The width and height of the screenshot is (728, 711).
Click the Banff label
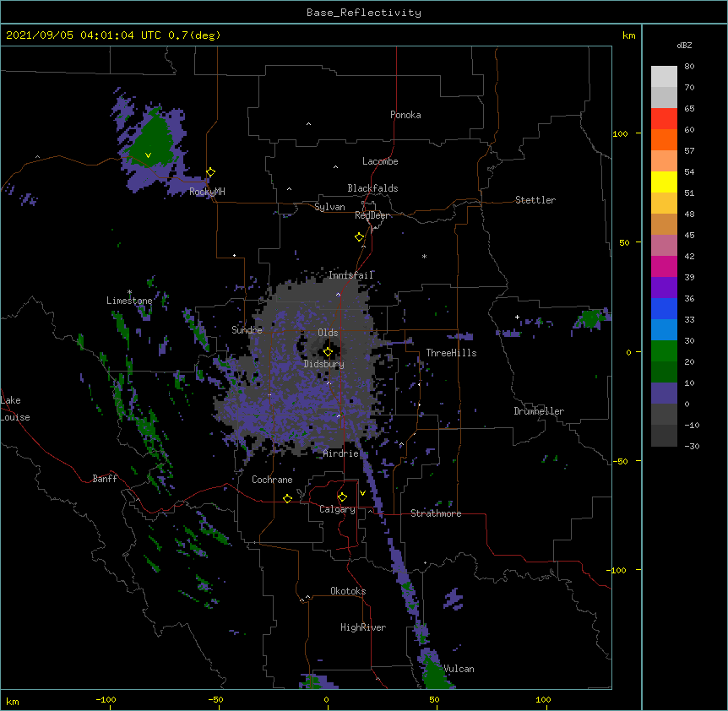105,479
